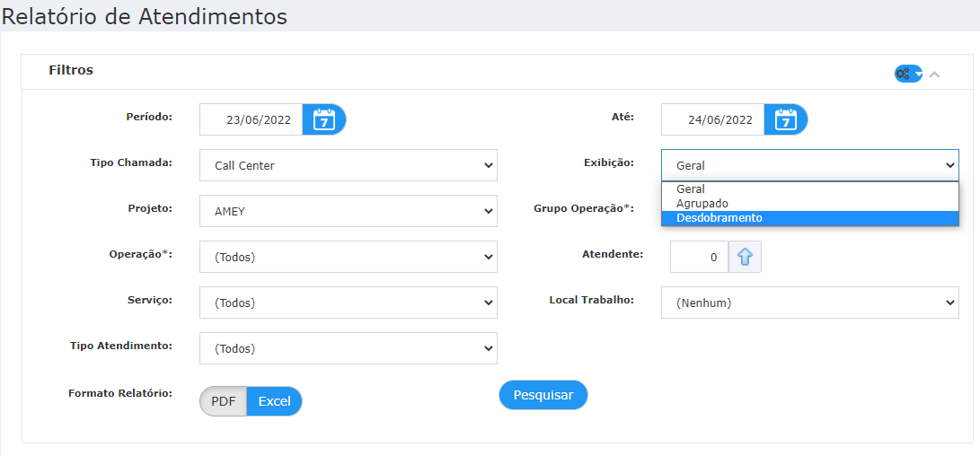Choose Agrupado option in Exibição list
Viewport: 980px width, 456px height.
pyautogui.click(x=810, y=204)
